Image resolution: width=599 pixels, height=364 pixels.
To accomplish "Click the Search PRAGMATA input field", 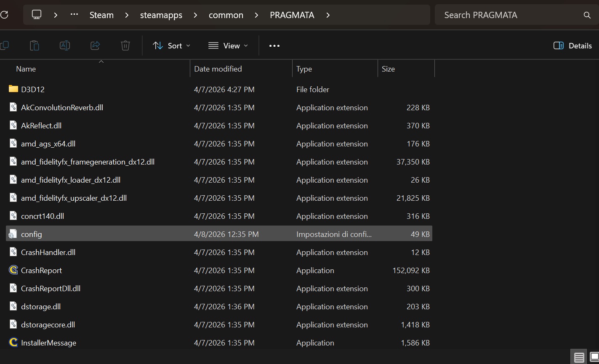I will click(x=505, y=15).
